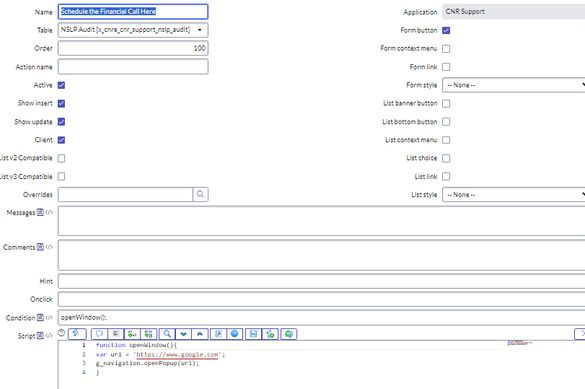Toggle script editor full screen icon
The image size is (585, 389).
pos(219,334)
